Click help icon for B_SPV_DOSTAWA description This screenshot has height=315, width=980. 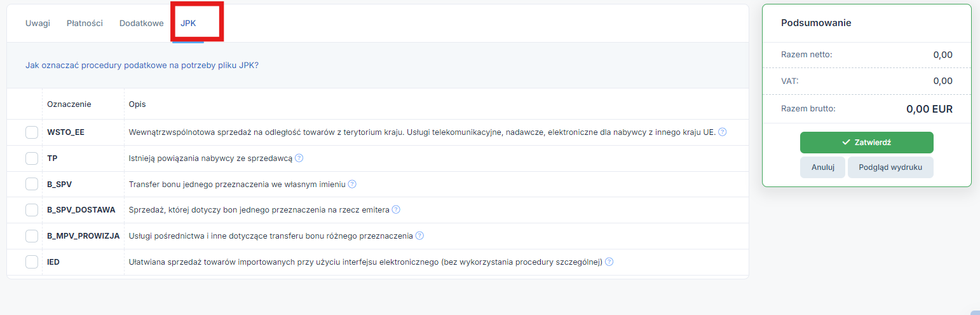396,210
